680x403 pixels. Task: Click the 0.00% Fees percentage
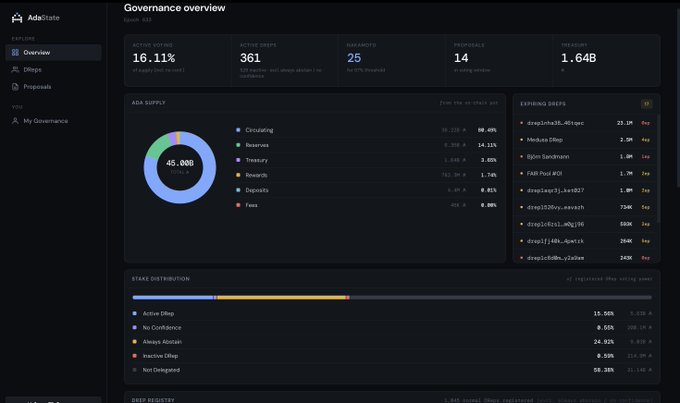(488, 205)
